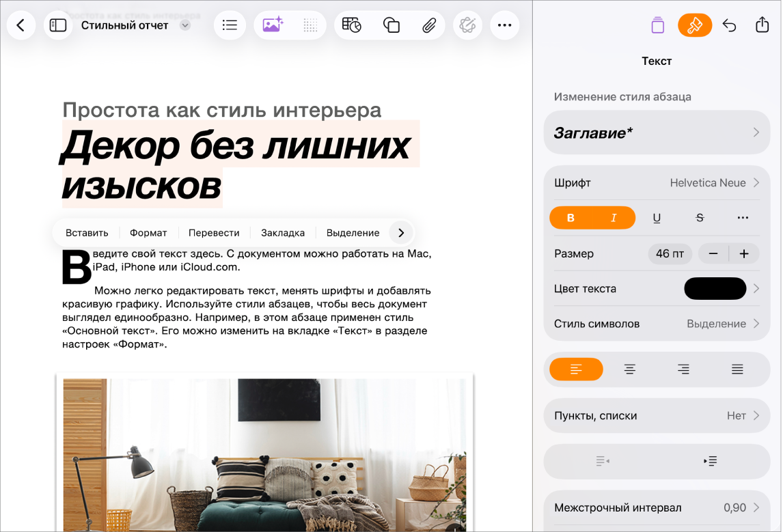Image resolution: width=783 pixels, height=532 pixels.
Task: Toggle Strikethrough formatting
Action: tap(700, 218)
